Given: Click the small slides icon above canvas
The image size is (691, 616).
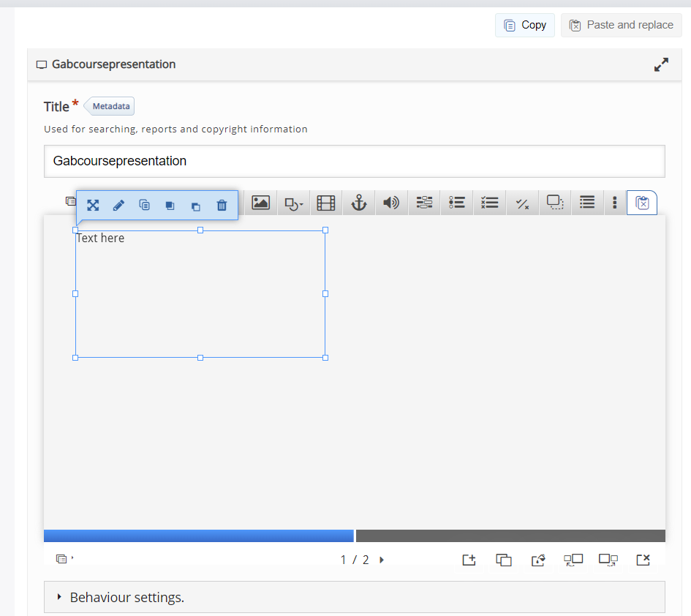Looking at the screenshot, I should [x=70, y=201].
